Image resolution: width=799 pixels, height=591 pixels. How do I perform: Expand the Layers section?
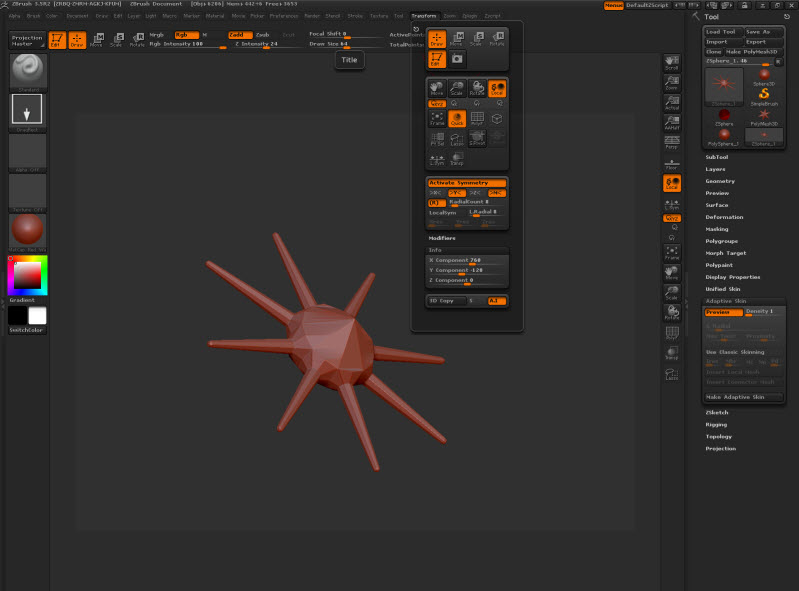(x=715, y=169)
